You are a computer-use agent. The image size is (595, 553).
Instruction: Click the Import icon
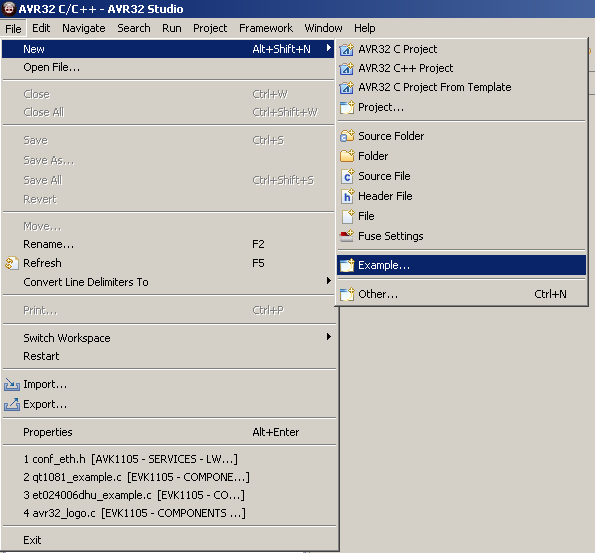point(11,384)
